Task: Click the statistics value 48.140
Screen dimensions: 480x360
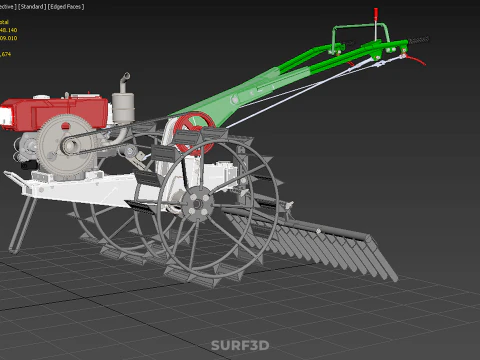Action: click(8, 30)
